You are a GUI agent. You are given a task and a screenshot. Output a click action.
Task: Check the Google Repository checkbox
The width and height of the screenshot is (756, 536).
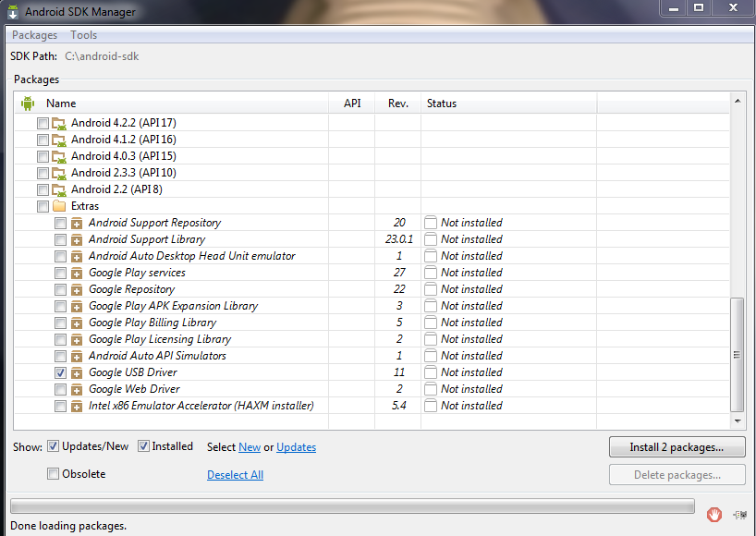click(60, 289)
